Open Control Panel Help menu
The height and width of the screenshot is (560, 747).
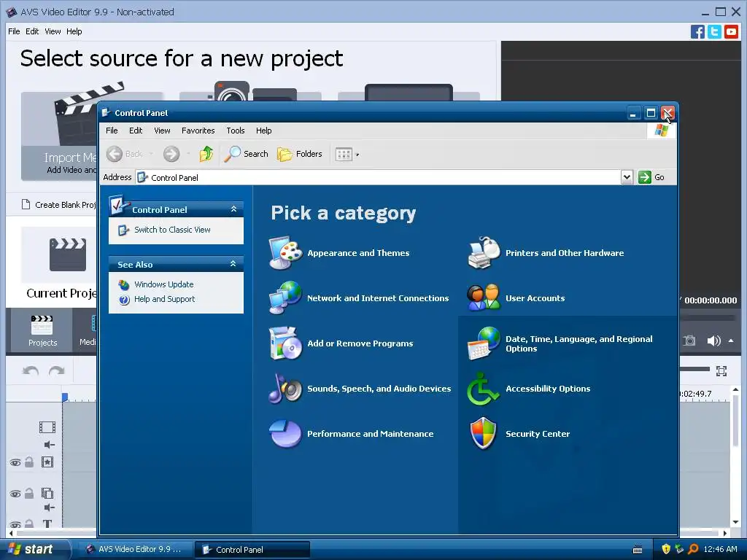(x=263, y=131)
